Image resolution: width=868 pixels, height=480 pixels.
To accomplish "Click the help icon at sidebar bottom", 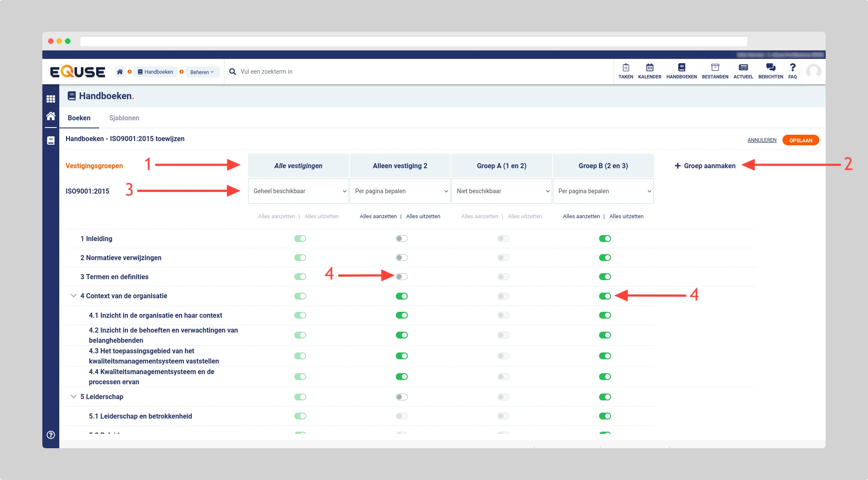I will click(51, 435).
